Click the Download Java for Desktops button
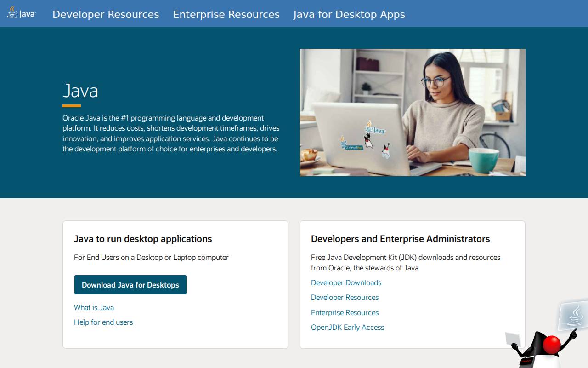The width and height of the screenshot is (588, 368). 130,285
